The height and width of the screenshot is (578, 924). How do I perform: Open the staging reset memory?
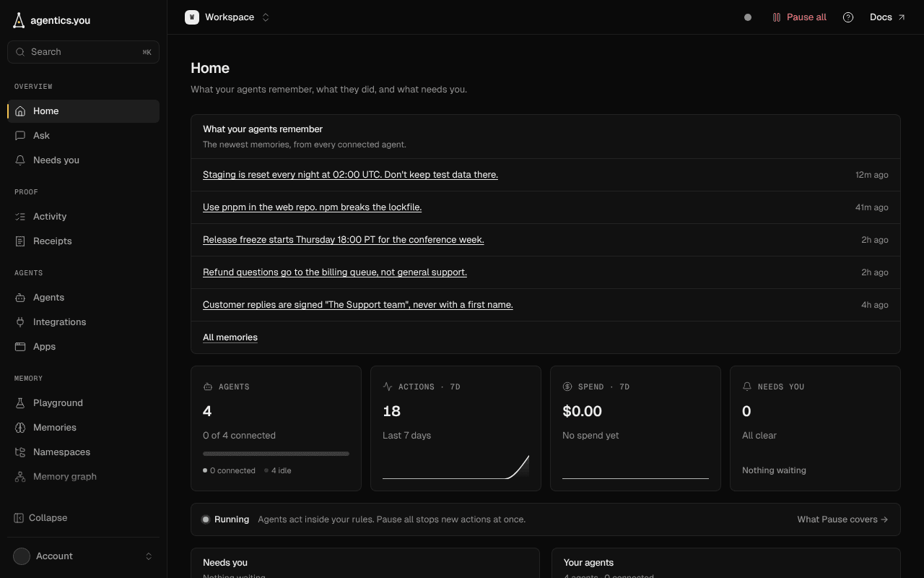pos(350,175)
